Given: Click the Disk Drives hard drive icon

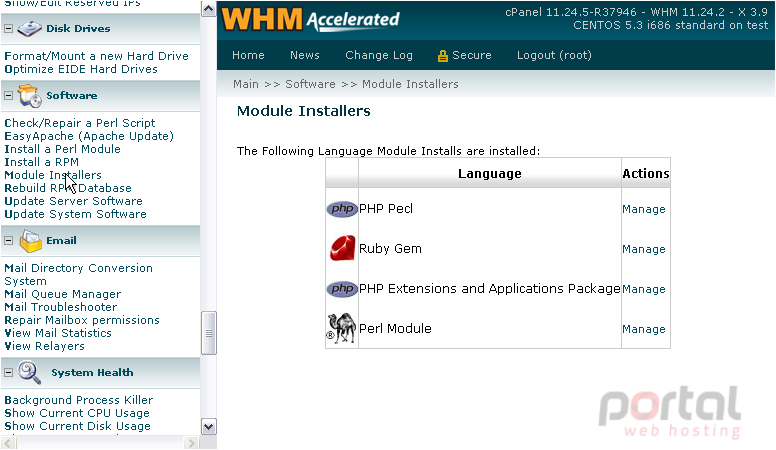Looking at the screenshot, I should pyautogui.click(x=29, y=29).
